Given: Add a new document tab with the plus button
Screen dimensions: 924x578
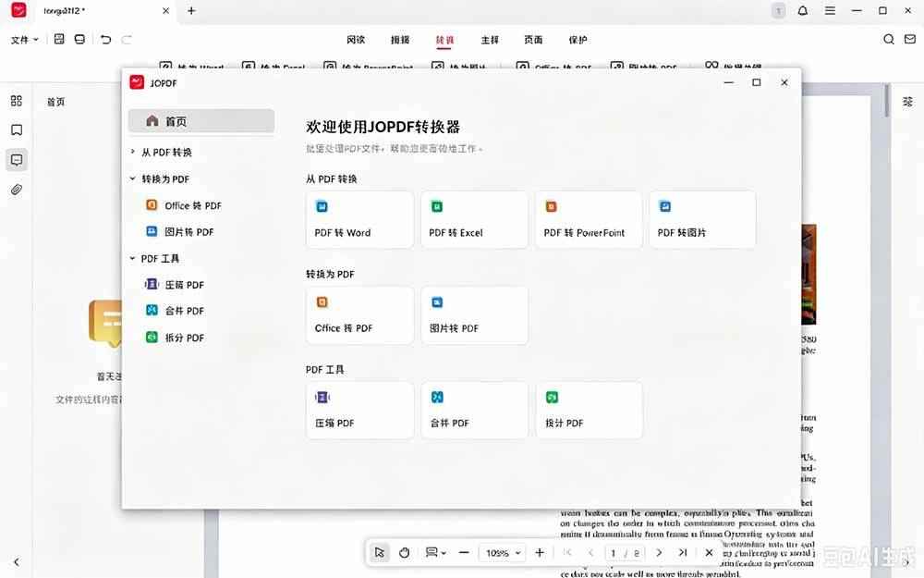Looking at the screenshot, I should point(191,10).
